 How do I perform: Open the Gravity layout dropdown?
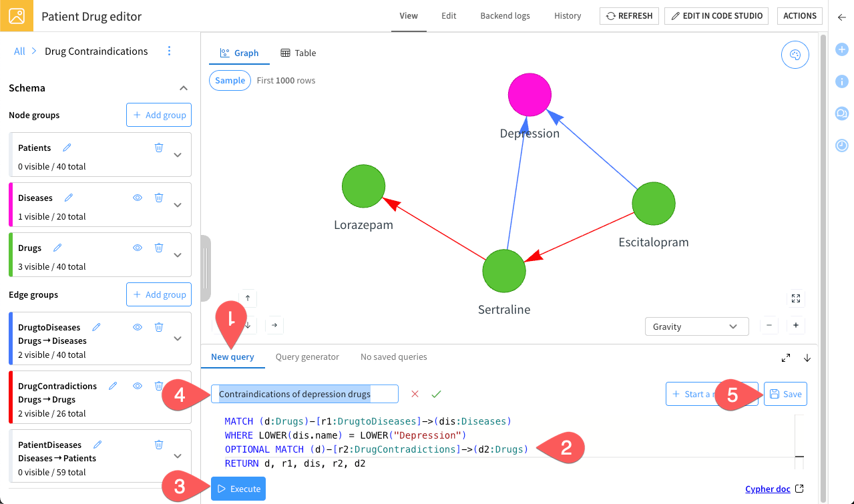click(x=696, y=326)
